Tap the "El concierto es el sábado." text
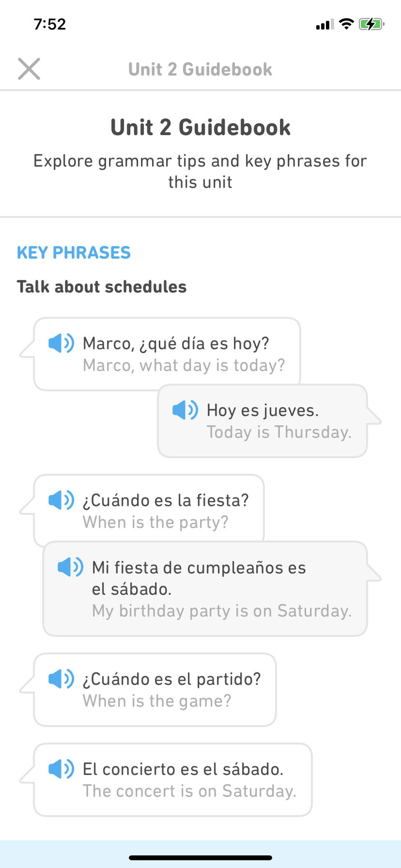Viewport: 401px width, 868px height. [x=183, y=769]
